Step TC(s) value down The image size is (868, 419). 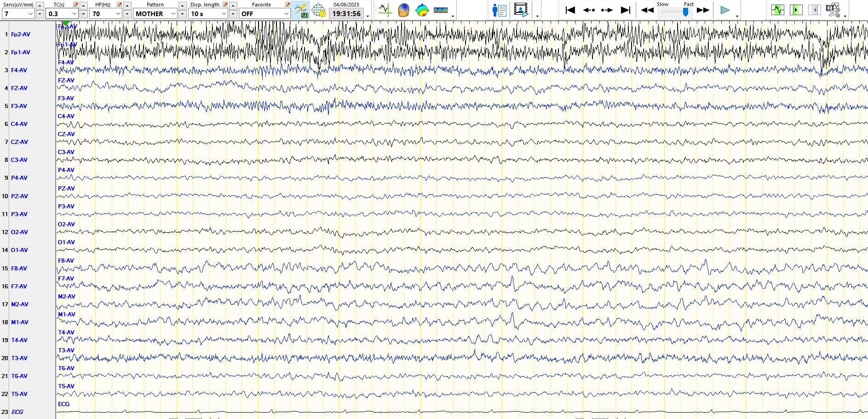[83, 14]
